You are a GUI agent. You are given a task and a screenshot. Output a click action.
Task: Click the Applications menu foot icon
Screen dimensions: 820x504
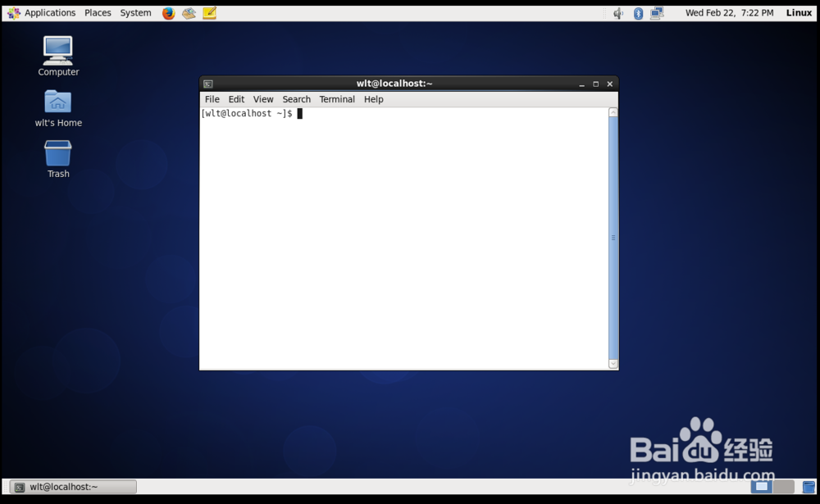pyautogui.click(x=14, y=13)
